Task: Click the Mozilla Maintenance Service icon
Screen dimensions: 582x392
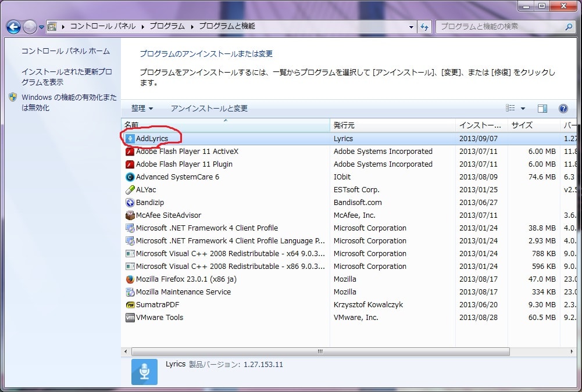Action: [x=130, y=292]
